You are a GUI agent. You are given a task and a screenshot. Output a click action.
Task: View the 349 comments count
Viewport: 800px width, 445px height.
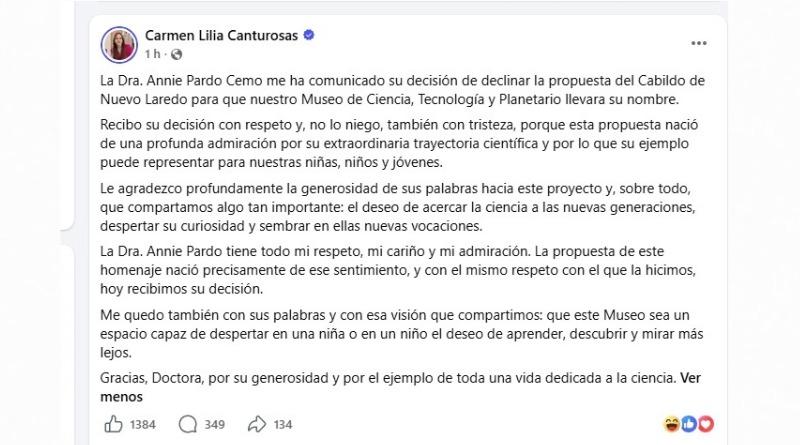[214, 425]
